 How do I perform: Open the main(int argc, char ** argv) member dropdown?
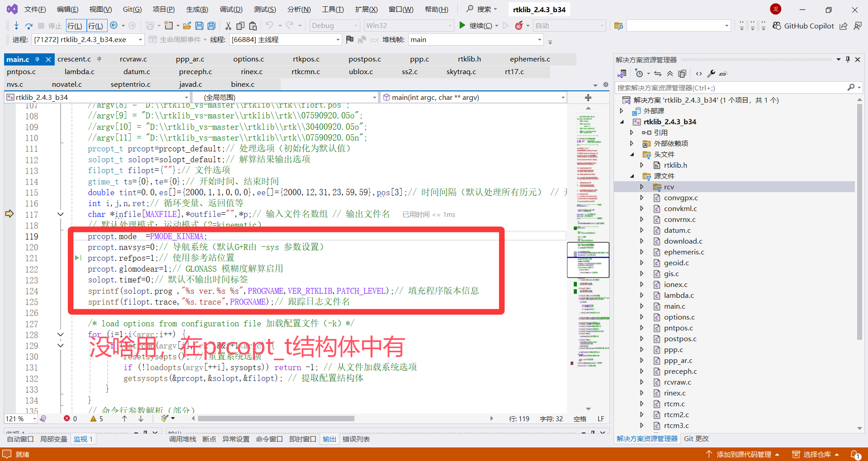[x=474, y=97]
